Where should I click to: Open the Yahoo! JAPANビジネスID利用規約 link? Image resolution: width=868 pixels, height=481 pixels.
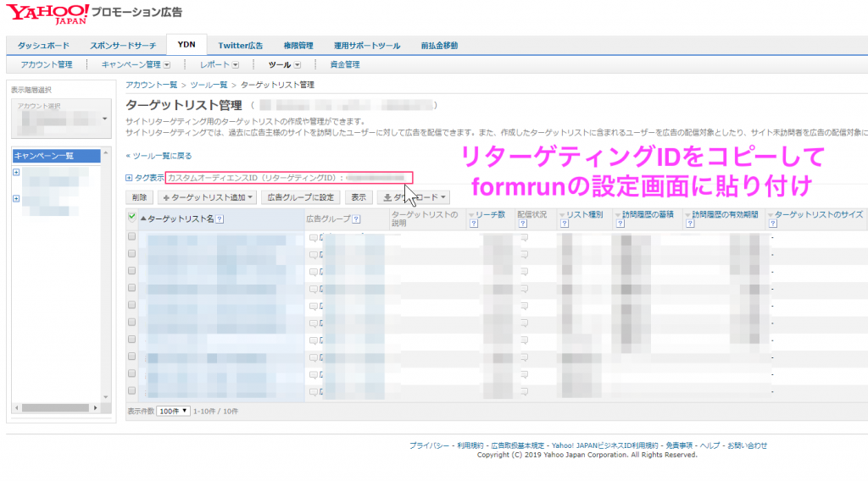(x=604, y=445)
